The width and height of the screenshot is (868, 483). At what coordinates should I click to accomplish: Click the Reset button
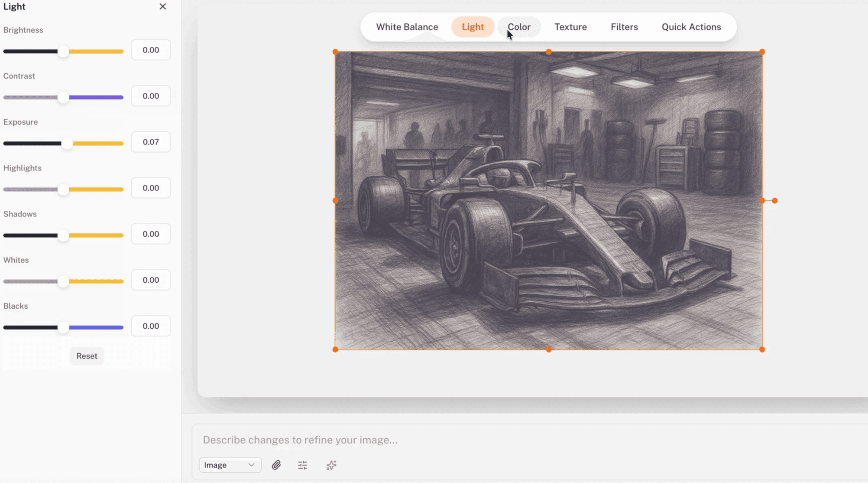coord(87,356)
